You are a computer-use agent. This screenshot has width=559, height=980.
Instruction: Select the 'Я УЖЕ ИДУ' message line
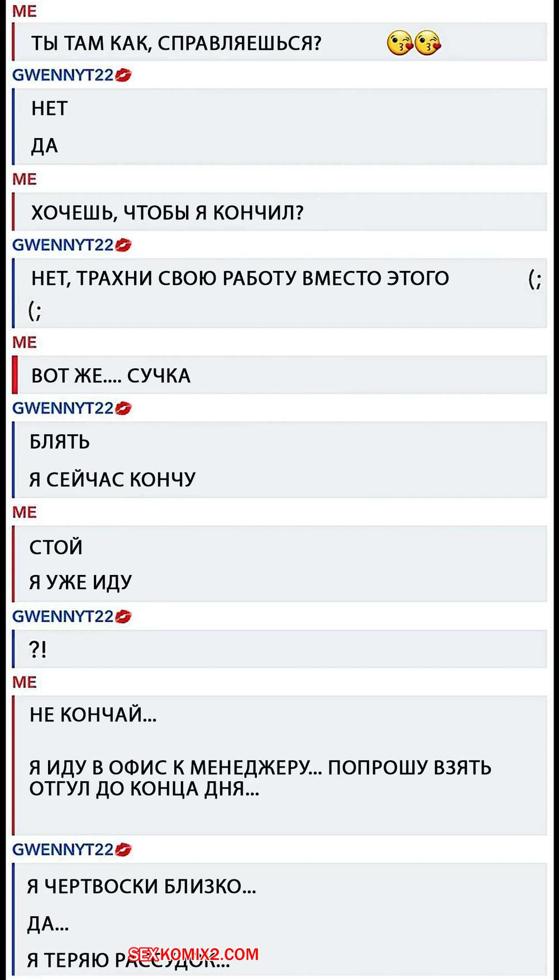tap(80, 582)
